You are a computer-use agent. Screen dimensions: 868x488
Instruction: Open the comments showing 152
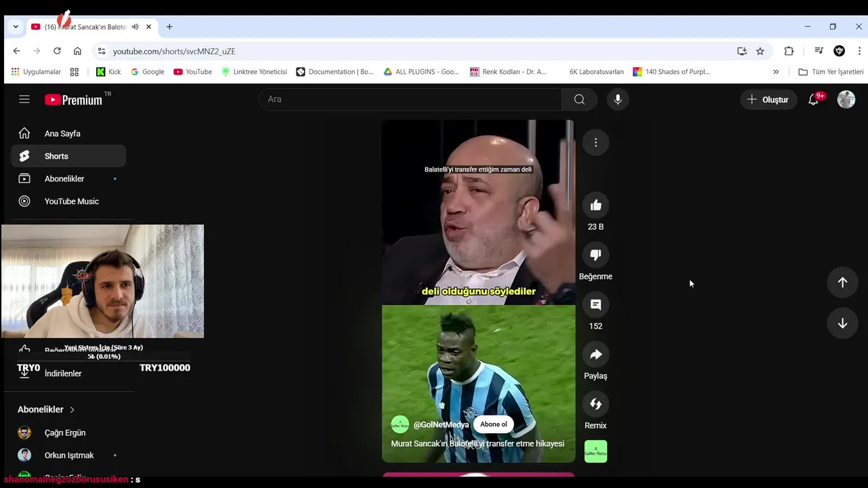595,305
